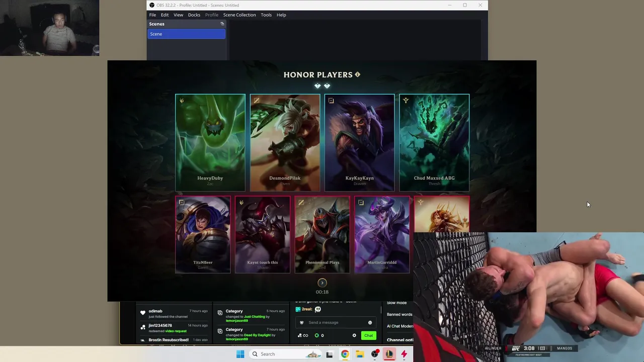
Task: Open the Windows Start menu
Action: (x=240, y=354)
